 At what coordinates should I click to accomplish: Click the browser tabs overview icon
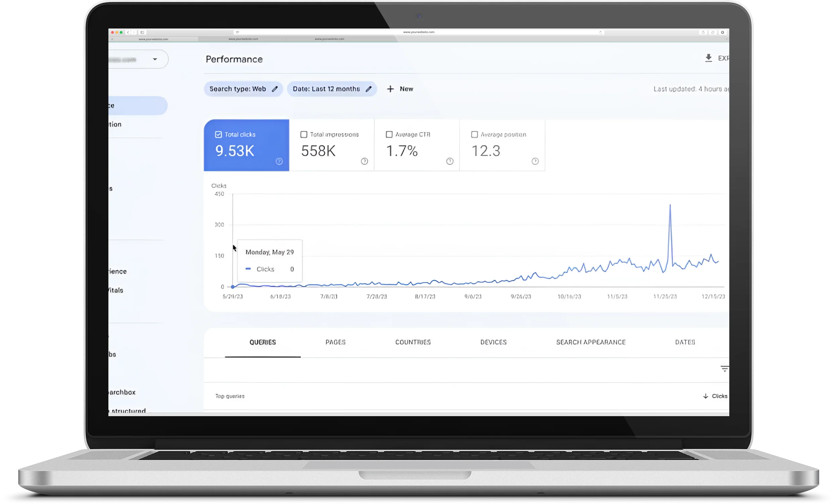click(713, 33)
